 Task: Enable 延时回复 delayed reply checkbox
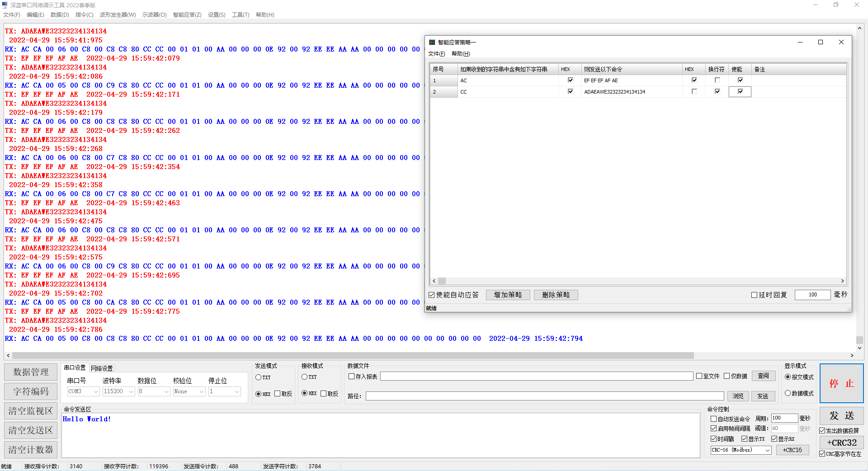(754, 295)
